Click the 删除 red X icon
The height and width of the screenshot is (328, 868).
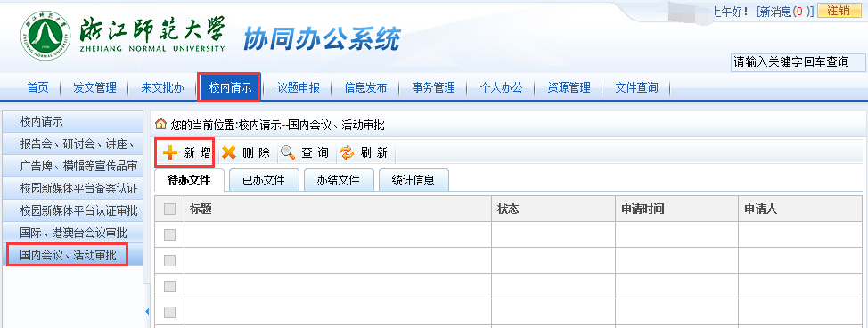coord(229,153)
